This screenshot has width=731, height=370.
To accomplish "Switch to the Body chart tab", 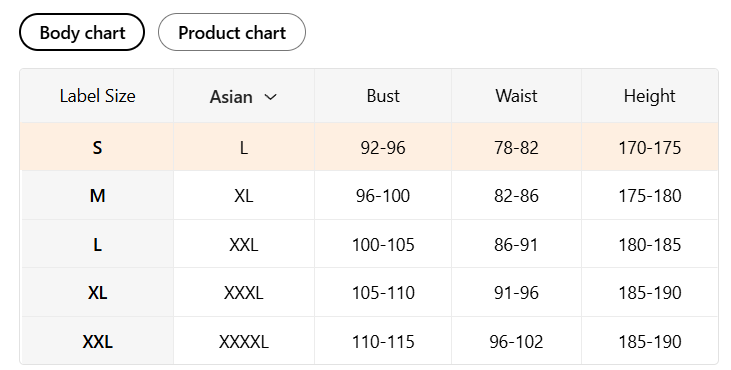I will [82, 32].
